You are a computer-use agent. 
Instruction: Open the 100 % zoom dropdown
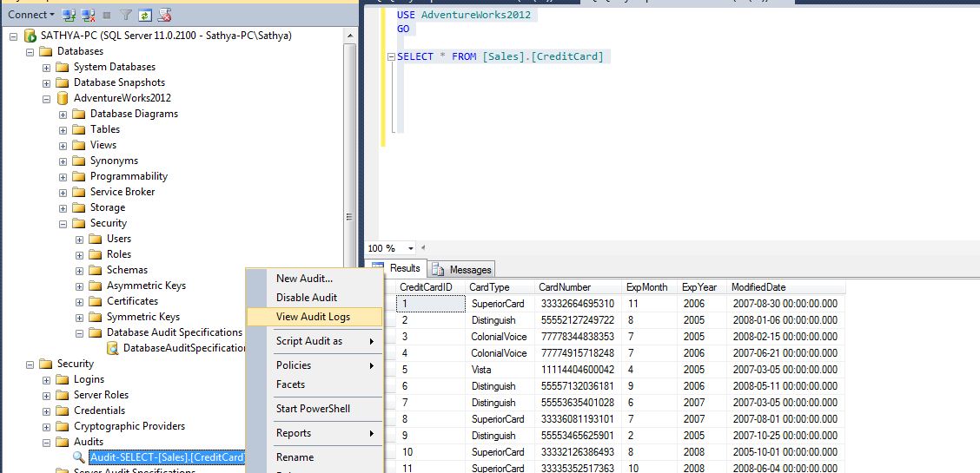411,248
